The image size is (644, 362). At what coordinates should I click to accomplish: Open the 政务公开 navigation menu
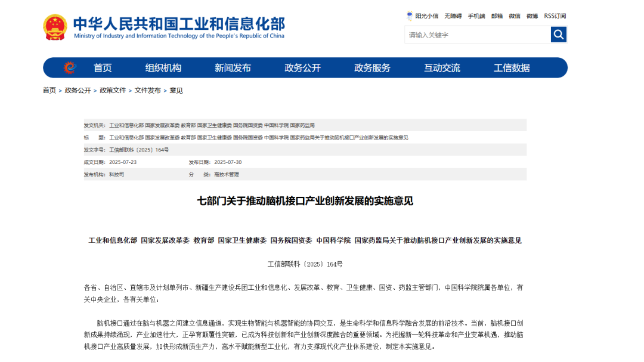point(302,68)
